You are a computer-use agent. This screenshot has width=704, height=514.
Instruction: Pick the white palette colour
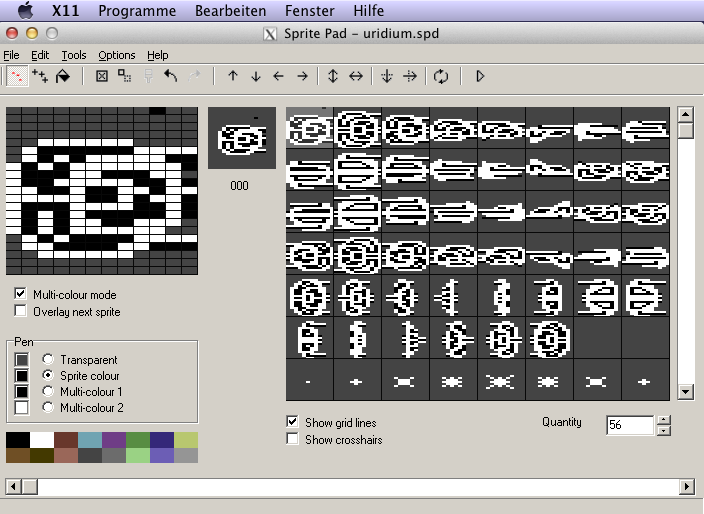[x=42, y=440]
